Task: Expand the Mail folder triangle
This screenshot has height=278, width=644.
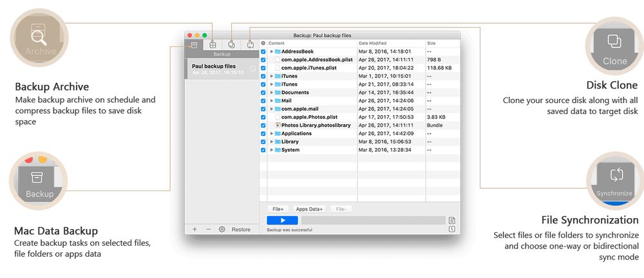Action: [272, 100]
